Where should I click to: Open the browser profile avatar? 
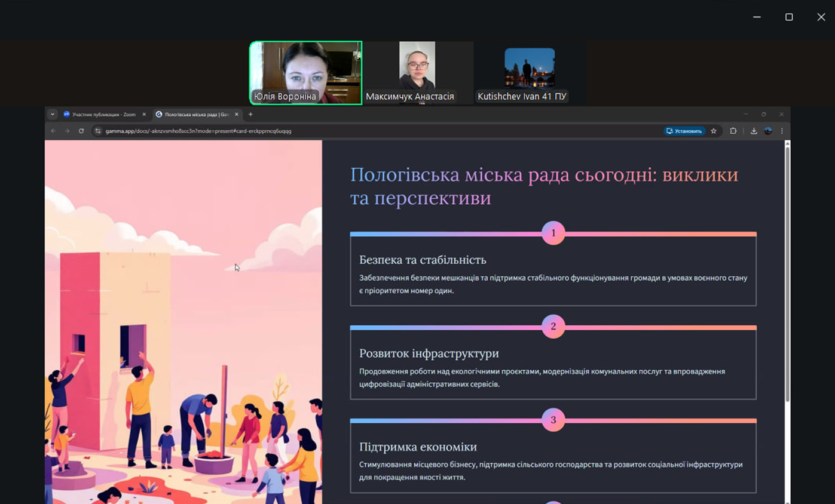(x=767, y=131)
